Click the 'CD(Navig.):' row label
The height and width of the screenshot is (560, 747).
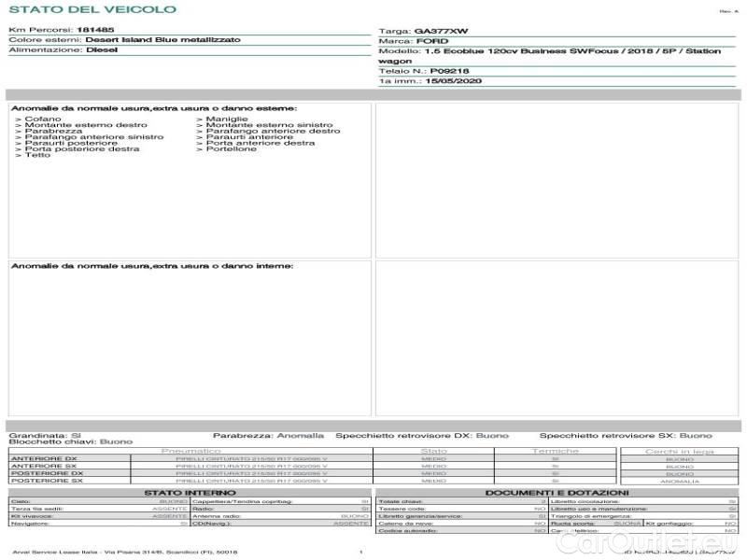click(x=211, y=524)
